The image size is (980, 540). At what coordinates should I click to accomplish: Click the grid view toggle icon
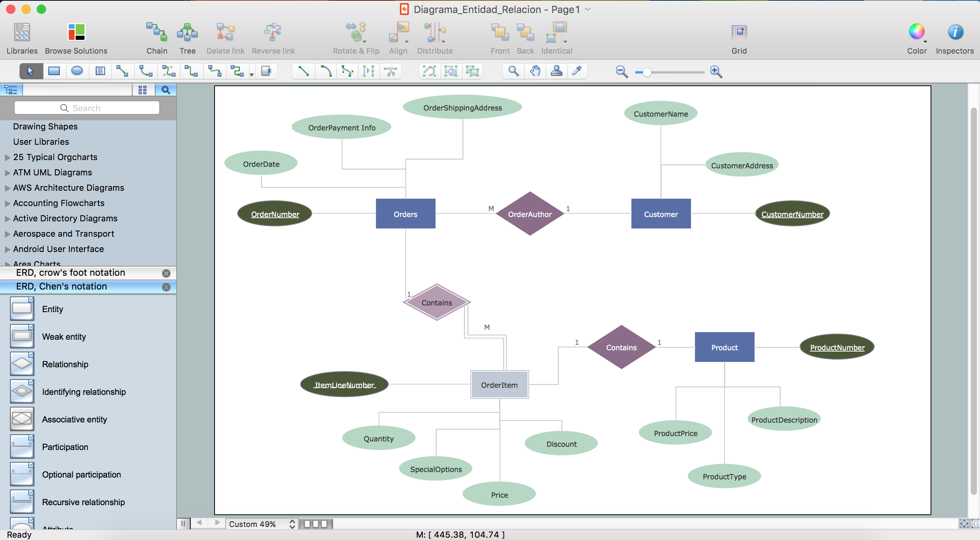pyautogui.click(x=142, y=89)
